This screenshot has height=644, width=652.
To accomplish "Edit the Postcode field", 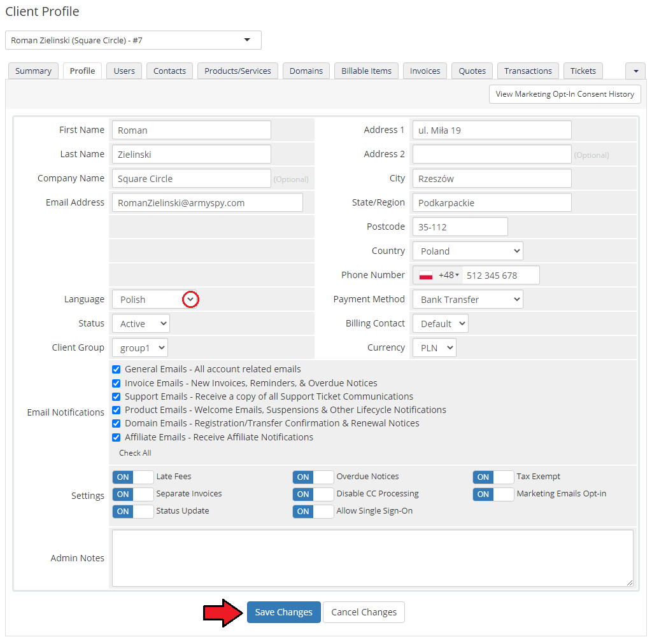I will pyautogui.click(x=460, y=227).
